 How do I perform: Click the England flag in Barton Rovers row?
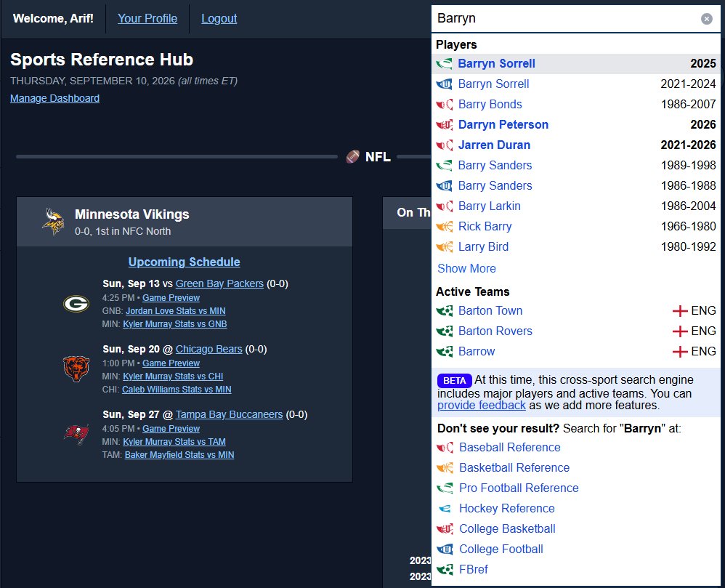pos(680,331)
